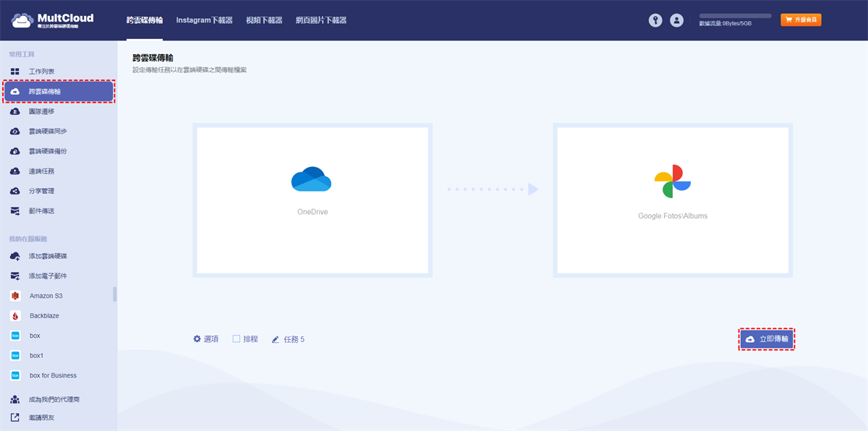Open 雲端硬碟備份 sidebar entry
Image resolution: width=868 pixels, height=431 pixels.
point(48,151)
